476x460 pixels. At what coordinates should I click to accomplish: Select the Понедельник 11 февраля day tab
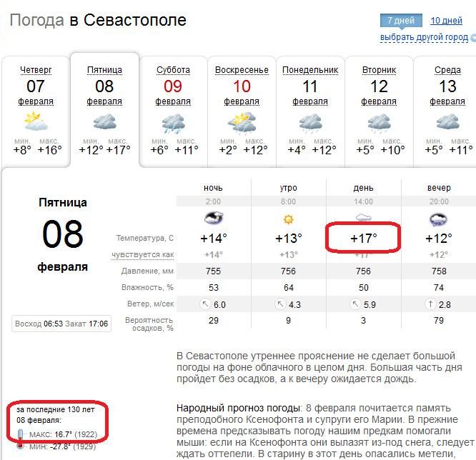[x=310, y=111]
